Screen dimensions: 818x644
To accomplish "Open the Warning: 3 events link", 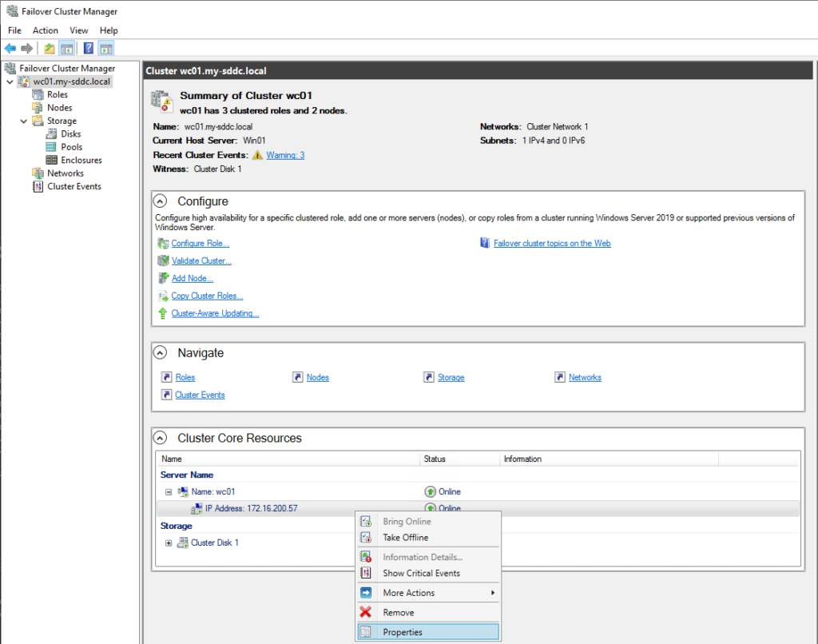I will point(285,155).
